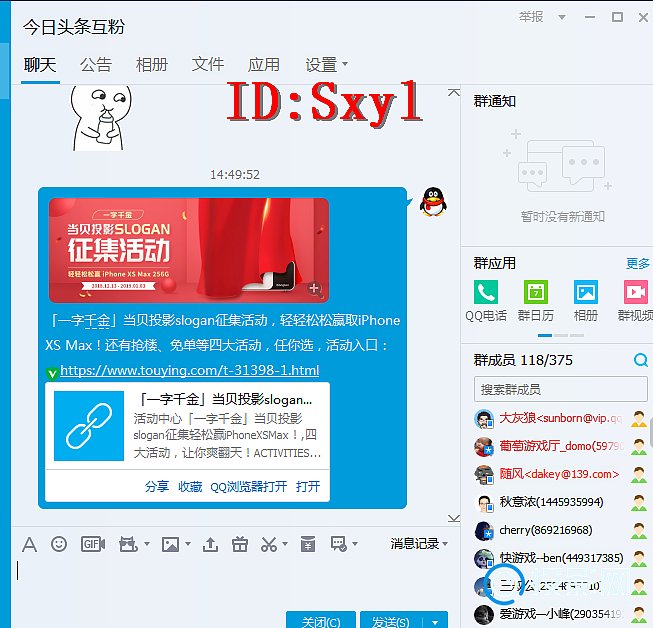
Task: Click the 发送(S) button
Action: [392, 620]
